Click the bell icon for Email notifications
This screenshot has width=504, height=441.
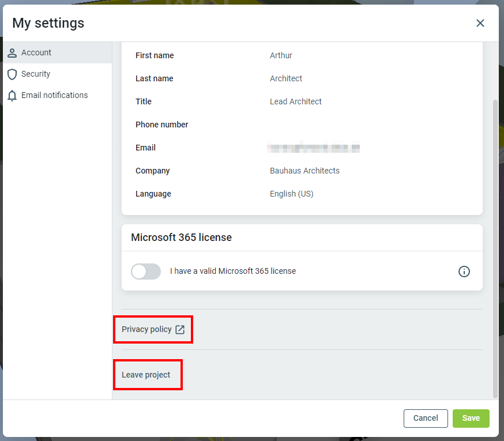[x=12, y=96]
